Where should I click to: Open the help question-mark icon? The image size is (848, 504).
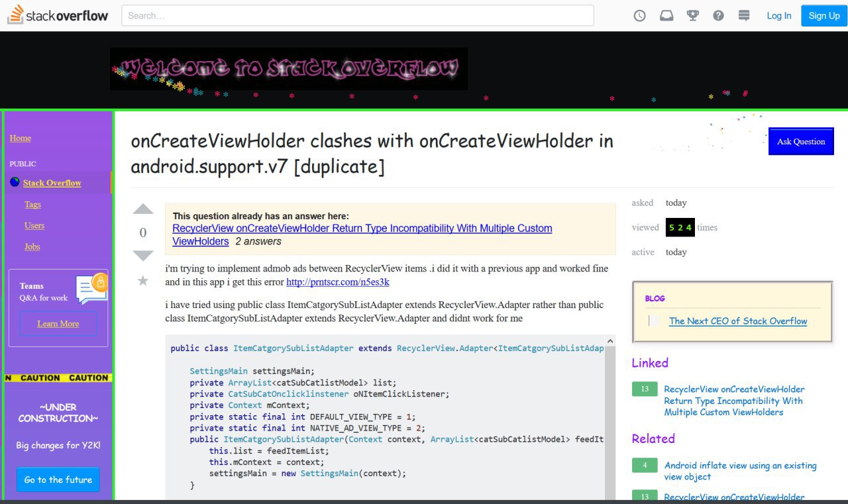(718, 16)
